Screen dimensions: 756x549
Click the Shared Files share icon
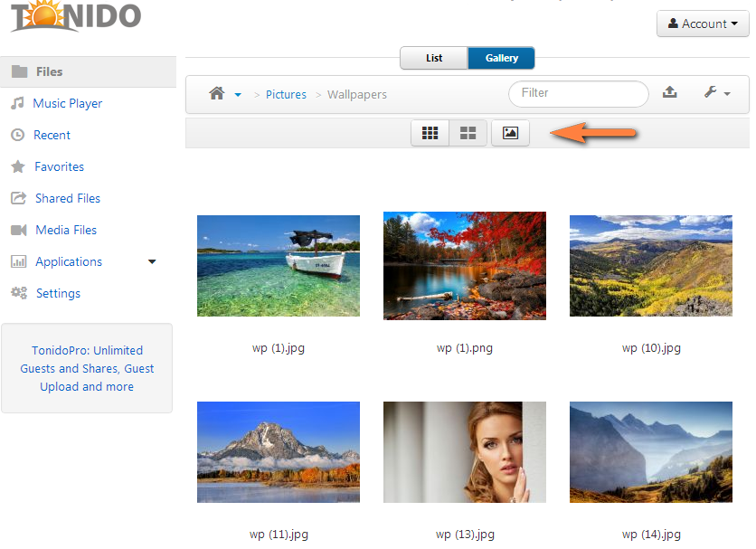(18, 198)
